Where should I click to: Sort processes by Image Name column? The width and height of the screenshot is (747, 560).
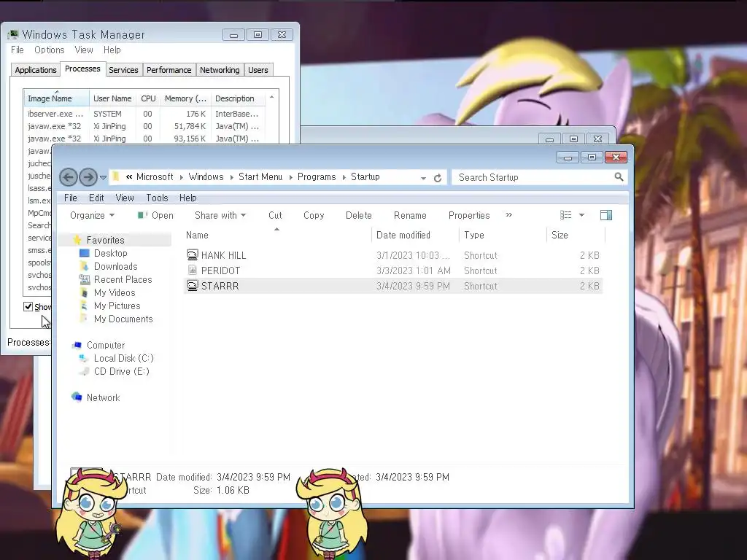tap(56, 98)
